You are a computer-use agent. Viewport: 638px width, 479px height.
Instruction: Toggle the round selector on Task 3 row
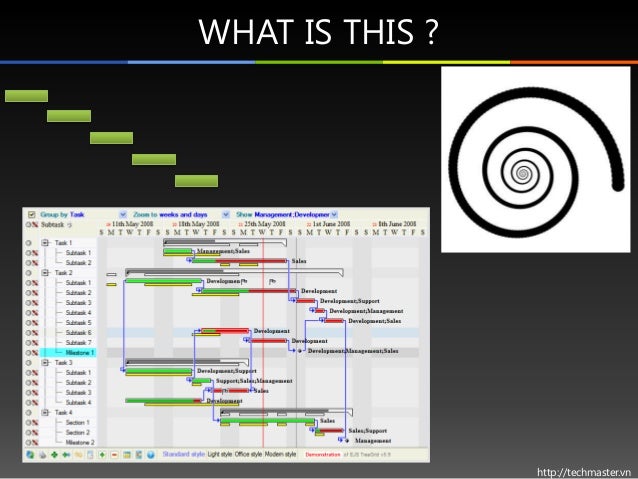coord(28,363)
